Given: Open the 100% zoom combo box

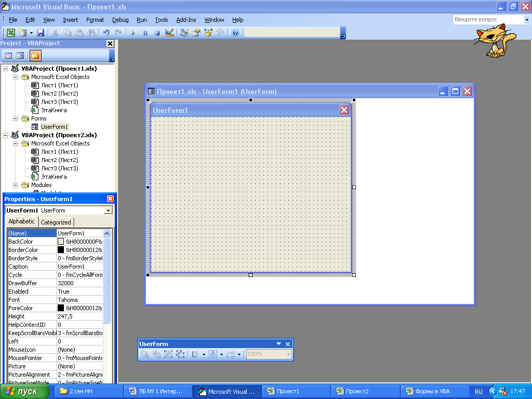Looking at the screenshot, I should (269, 354).
